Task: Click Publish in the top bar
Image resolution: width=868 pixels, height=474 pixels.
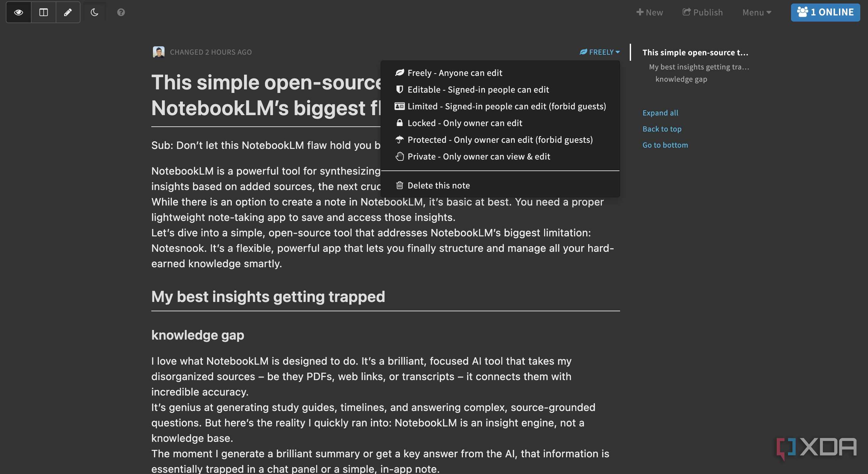Action: (x=703, y=13)
